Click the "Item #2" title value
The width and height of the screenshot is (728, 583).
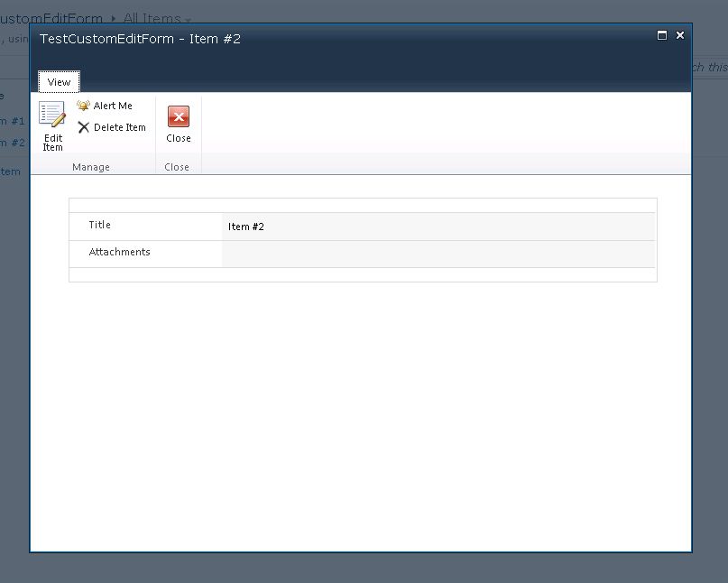tap(246, 227)
